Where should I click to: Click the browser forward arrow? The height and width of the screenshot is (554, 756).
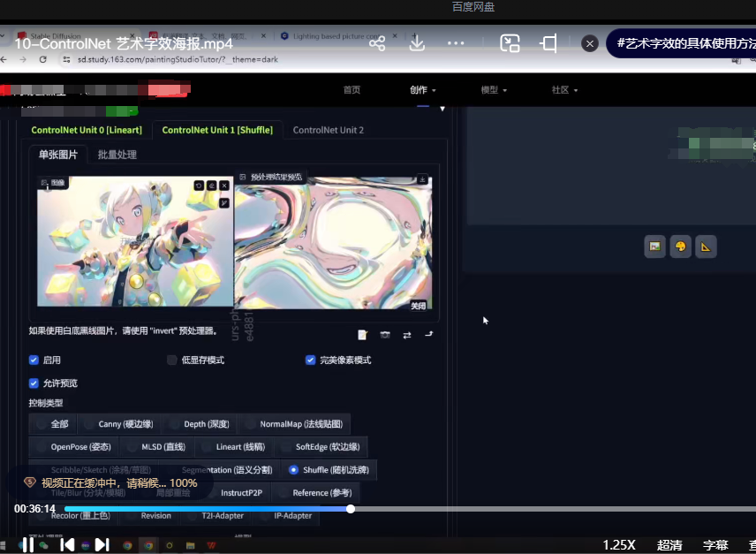click(x=23, y=59)
